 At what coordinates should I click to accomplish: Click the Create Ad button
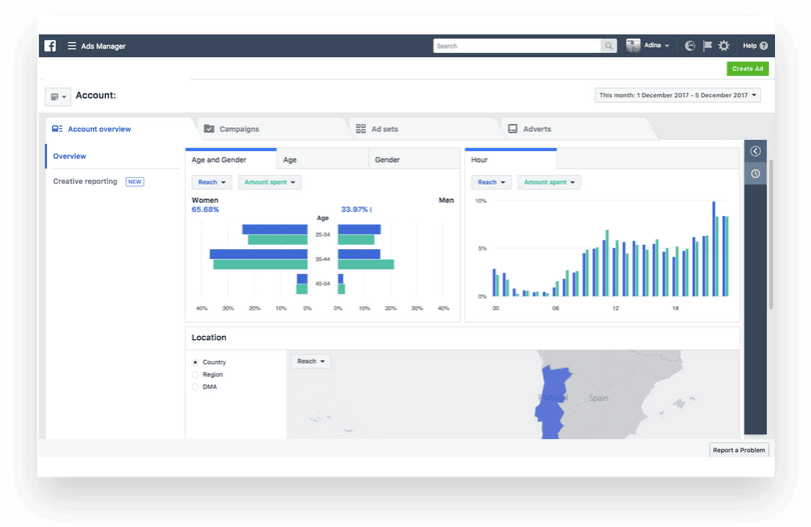pyautogui.click(x=747, y=68)
